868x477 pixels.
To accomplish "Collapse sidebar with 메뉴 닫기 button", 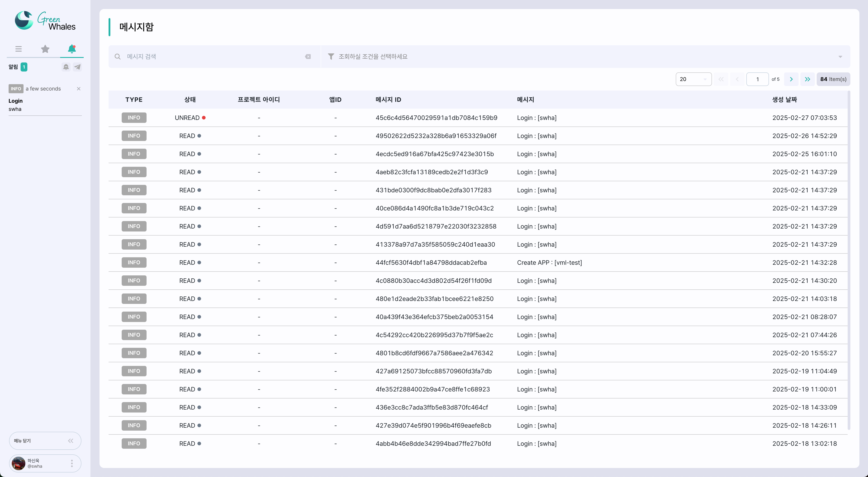I will click(45, 441).
